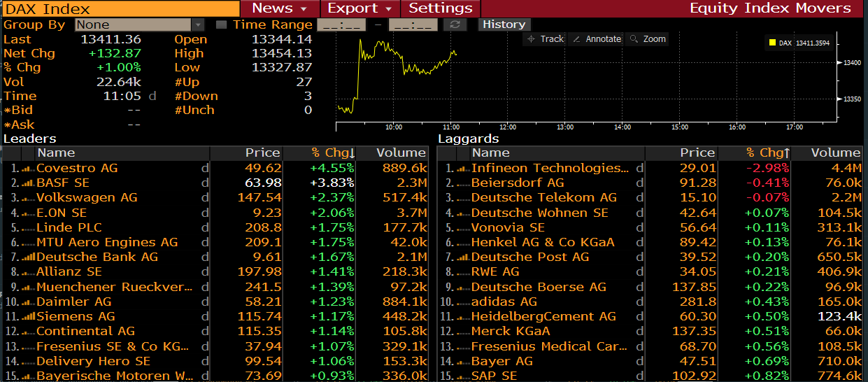The image size is (868, 382).
Task: Click the volume bars icon beside E.ON SE
Action: click(28, 213)
